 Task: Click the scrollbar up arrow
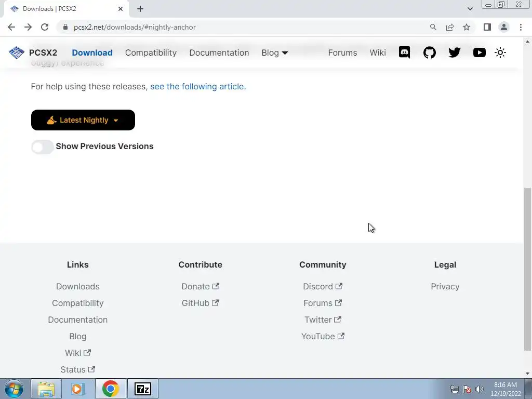pos(527,42)
